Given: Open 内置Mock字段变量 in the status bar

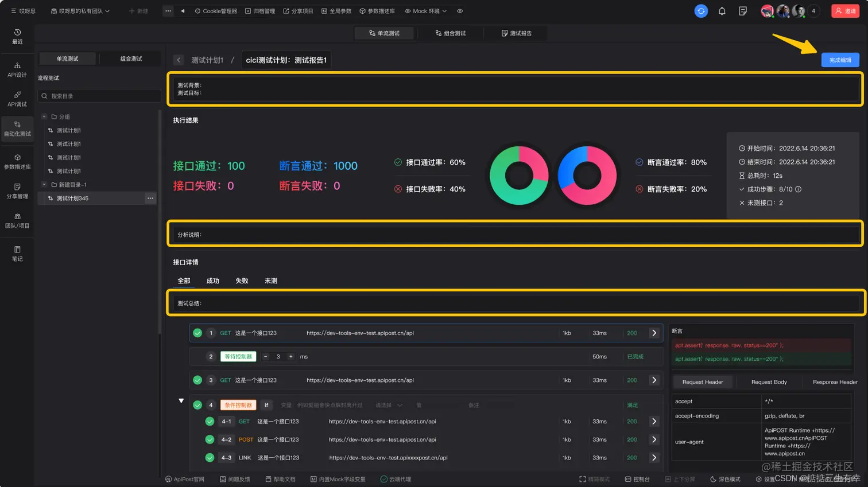Looking at the screenshot, I should coord(338,479).
